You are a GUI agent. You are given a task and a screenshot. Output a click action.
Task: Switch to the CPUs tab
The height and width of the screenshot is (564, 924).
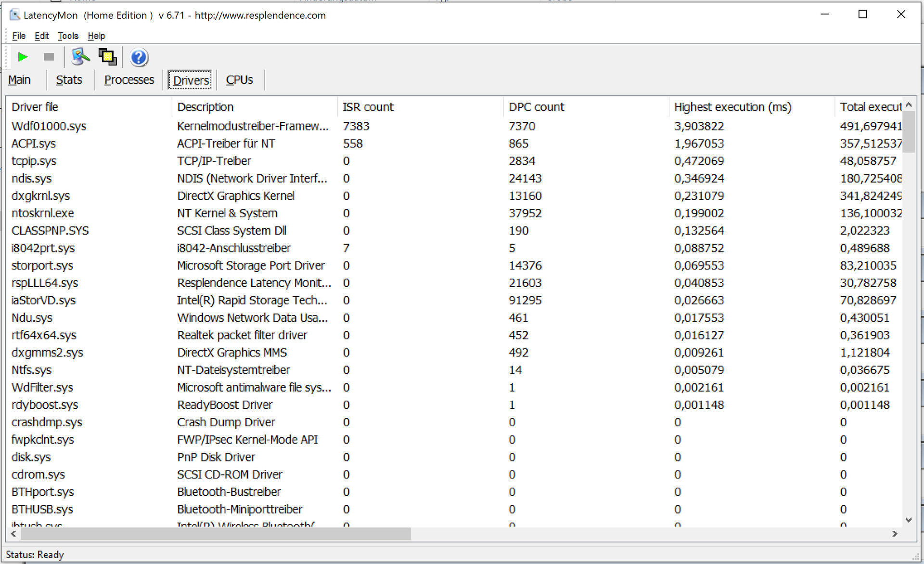coord(239,80)
